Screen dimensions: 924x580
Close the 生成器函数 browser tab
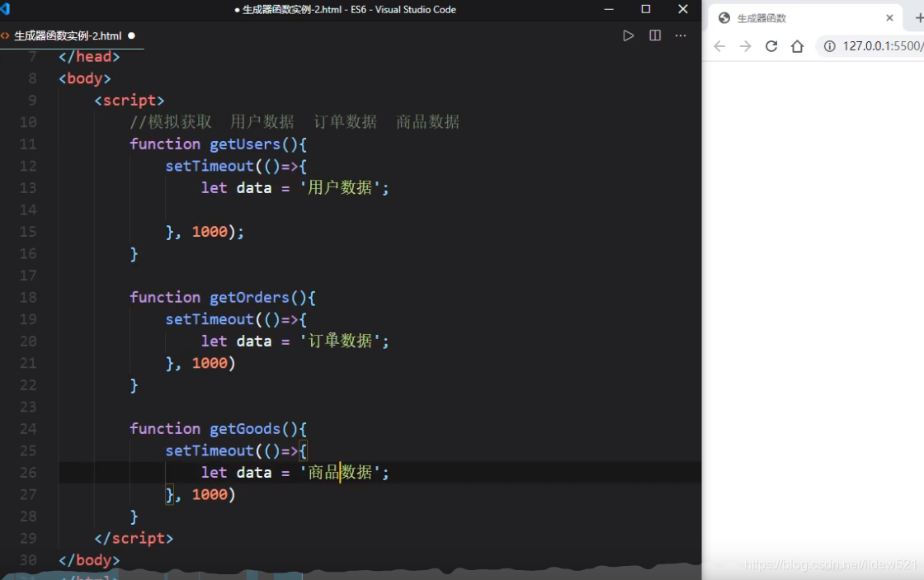click(889, 17)
